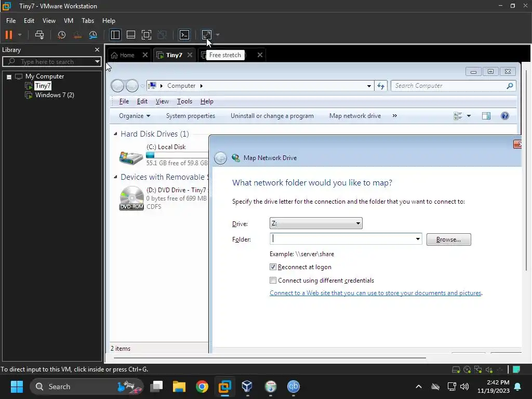
Task: Click the Windows Start button
Action: (17, 387)
